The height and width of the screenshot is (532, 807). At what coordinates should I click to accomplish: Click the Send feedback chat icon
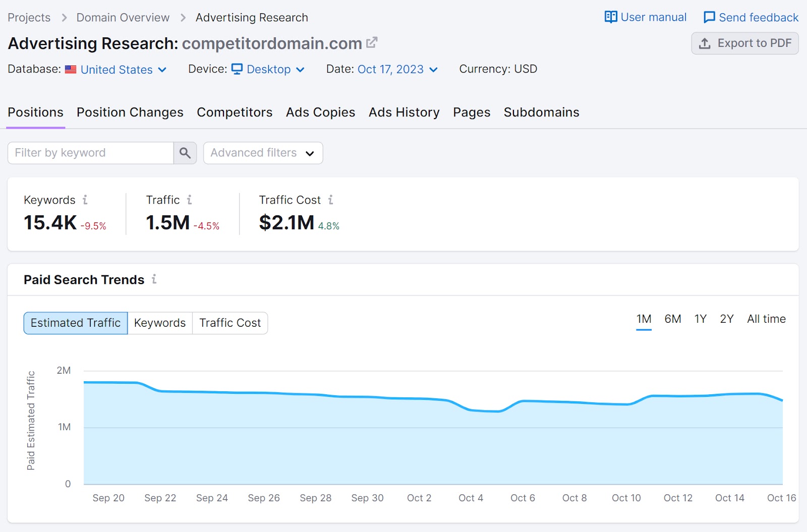(x=709, y=17)
